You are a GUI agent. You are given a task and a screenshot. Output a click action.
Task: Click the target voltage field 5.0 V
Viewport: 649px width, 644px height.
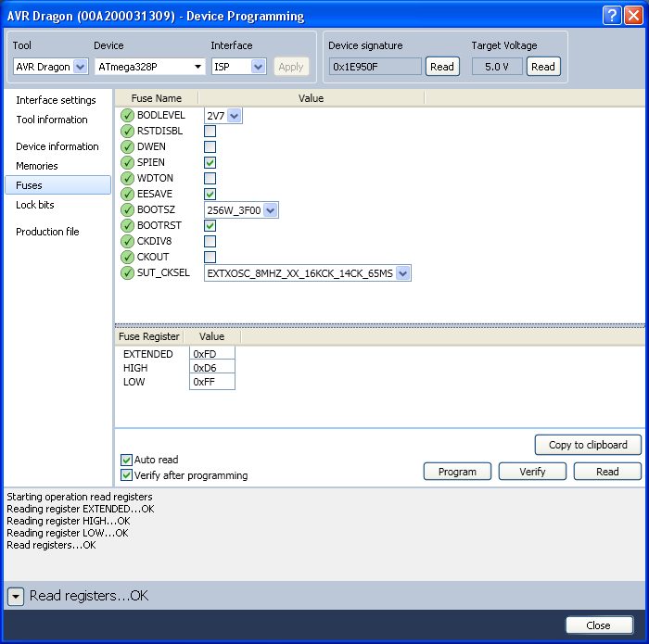[497, 67]
